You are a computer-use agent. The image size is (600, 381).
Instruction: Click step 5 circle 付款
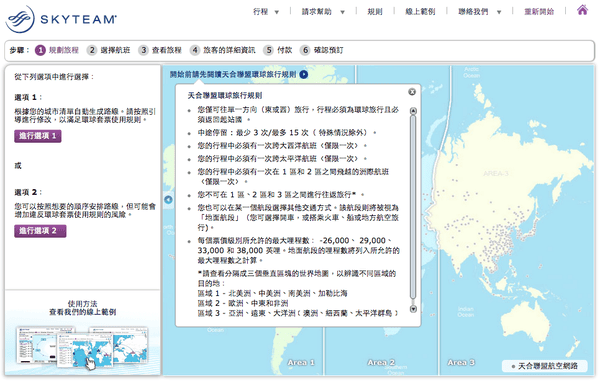tap(269, 50)
